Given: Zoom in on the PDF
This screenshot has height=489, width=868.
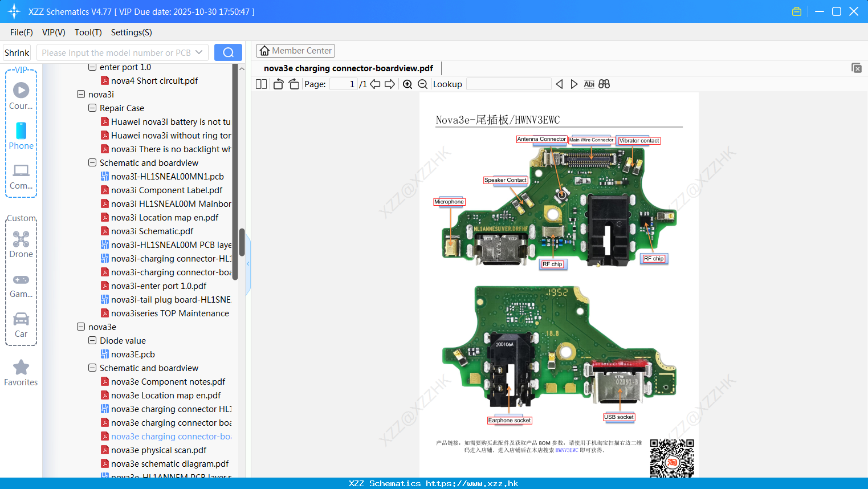Looking at the screenshot, I should pos(407,84).
